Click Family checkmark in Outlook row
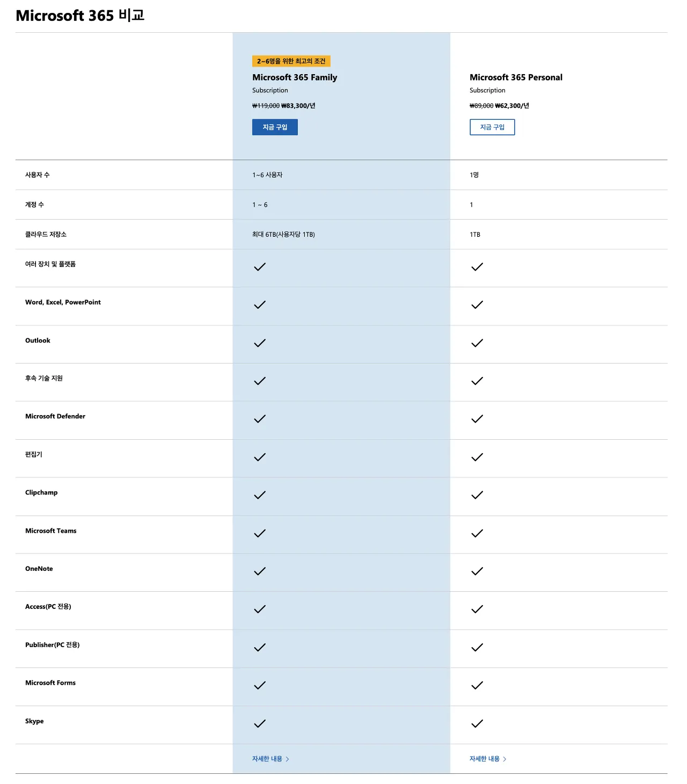This screenshot has height=784, width=687. click(260, 343)
